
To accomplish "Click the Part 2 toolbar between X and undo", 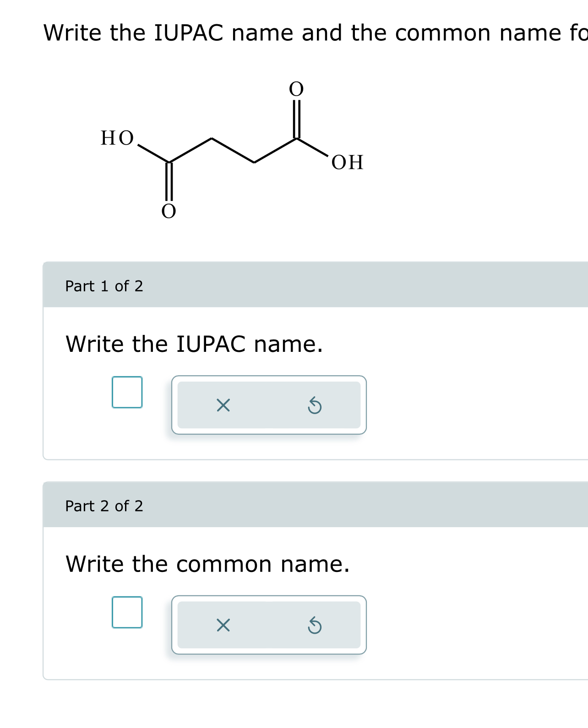I will pyautogui.click(x=269, y=625).
